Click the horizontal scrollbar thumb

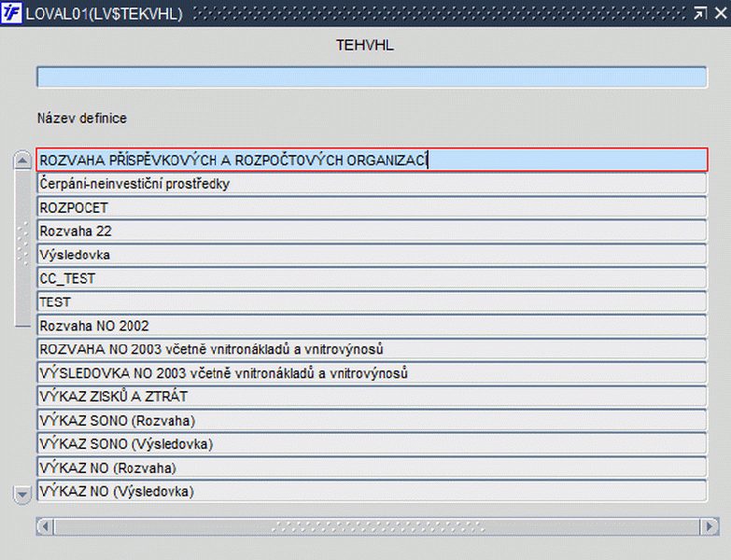click(377, 526)
